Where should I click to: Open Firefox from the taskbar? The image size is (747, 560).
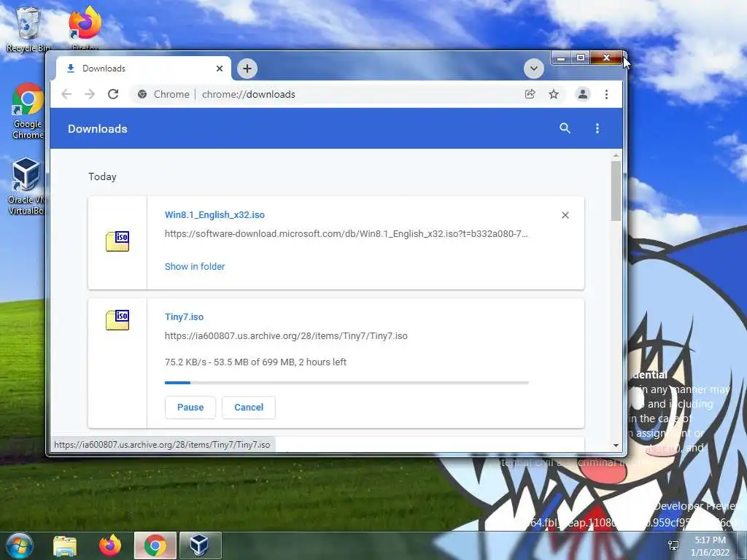tap(110, 545)
